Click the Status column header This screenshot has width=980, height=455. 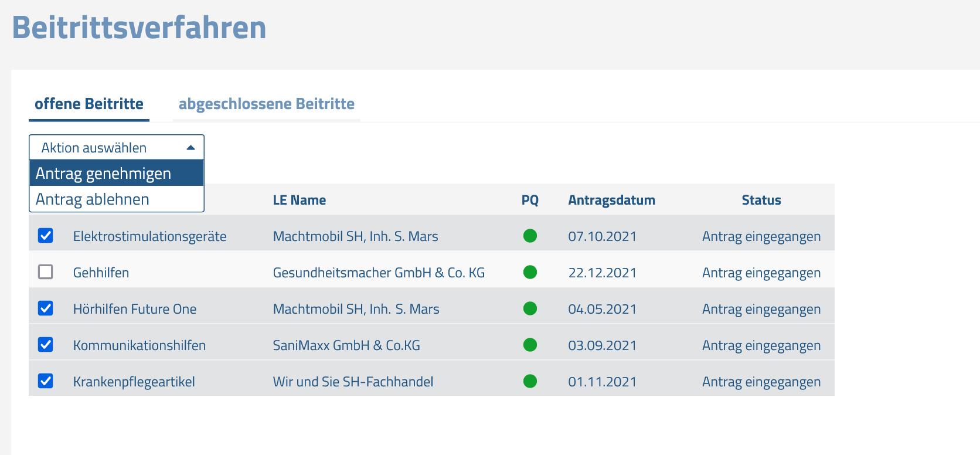(761, 200)
